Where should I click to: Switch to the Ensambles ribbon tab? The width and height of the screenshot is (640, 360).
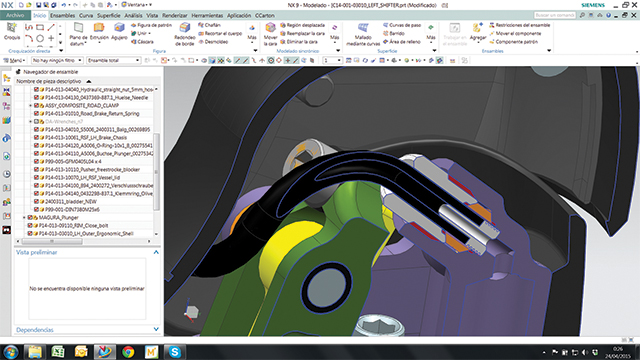pos(62,16)
